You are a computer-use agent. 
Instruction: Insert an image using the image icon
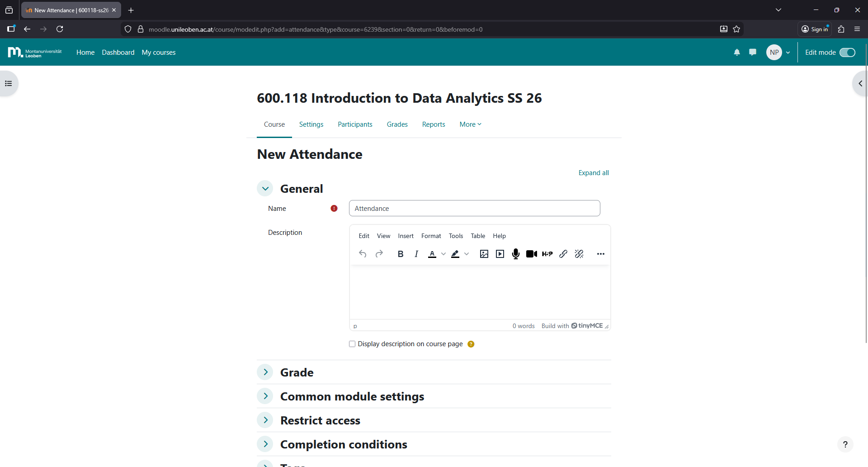pos(484,254)
